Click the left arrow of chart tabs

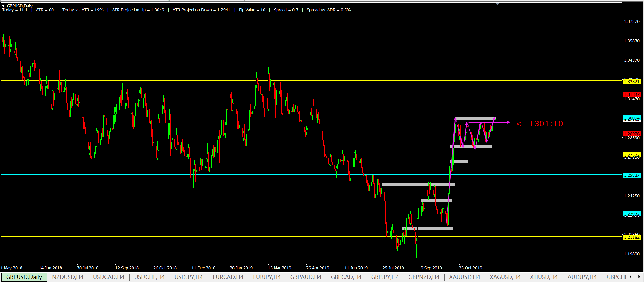click(631, 277)
